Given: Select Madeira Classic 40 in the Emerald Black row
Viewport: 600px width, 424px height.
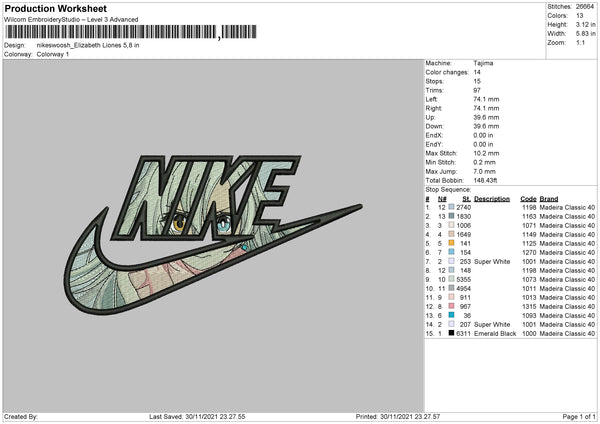Looking at the screenshot, I should pos(567,333).
